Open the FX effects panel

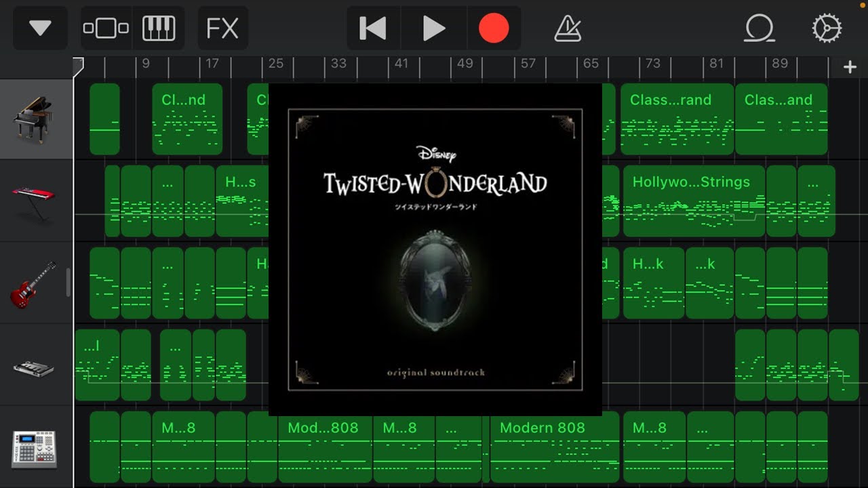pyautogui.click(x=222, y=28)
